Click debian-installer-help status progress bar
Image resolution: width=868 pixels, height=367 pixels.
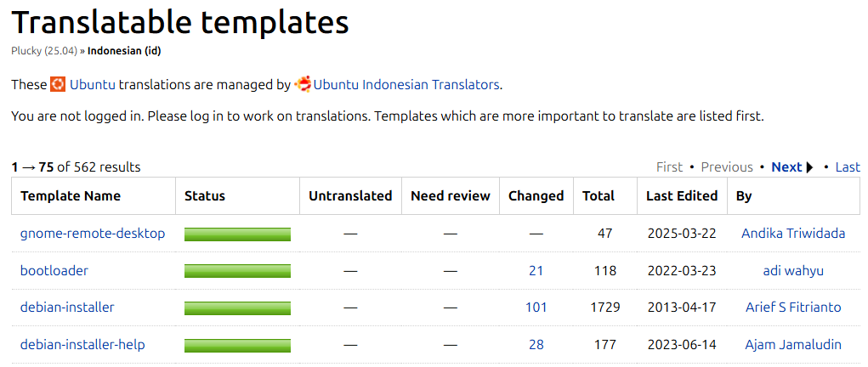coord(237,345)
